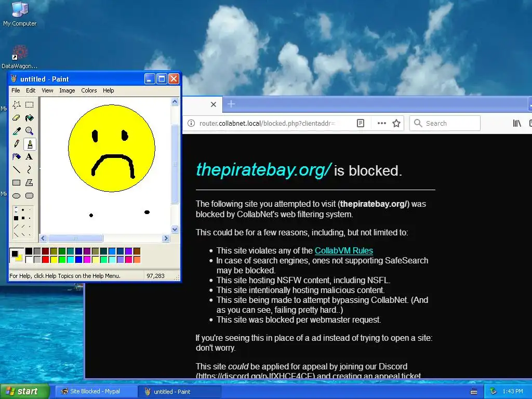Screen dimensions: 532x399
Task: Pick the magenta palette swatch
Action: [87, 260]
